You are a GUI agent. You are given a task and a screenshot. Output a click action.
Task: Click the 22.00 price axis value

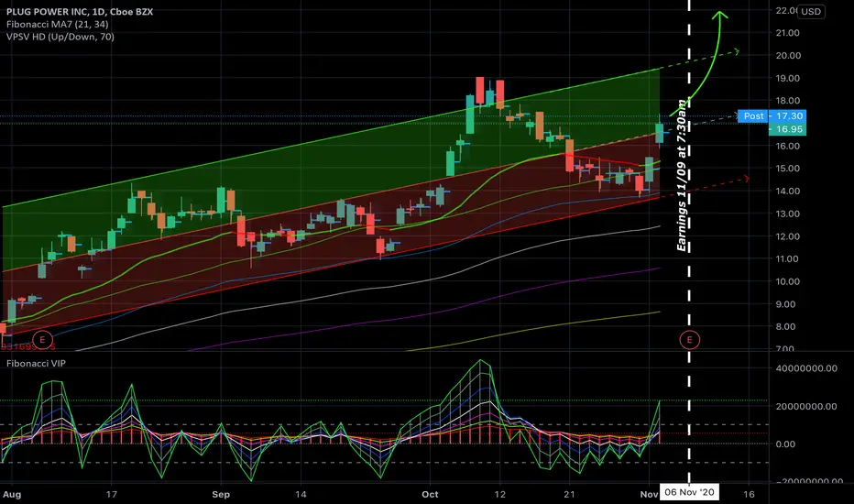click(x=786, y=10)
